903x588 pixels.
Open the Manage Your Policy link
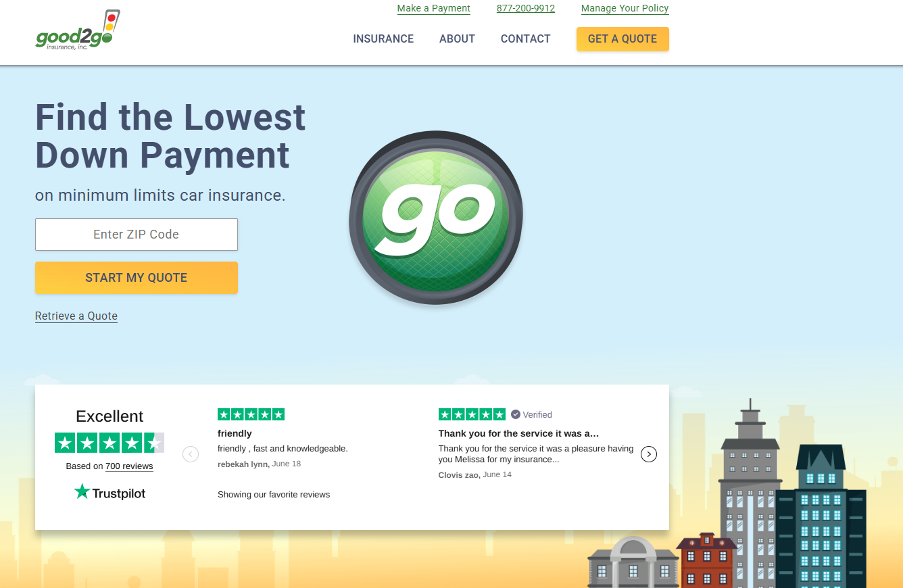point(625,9)
